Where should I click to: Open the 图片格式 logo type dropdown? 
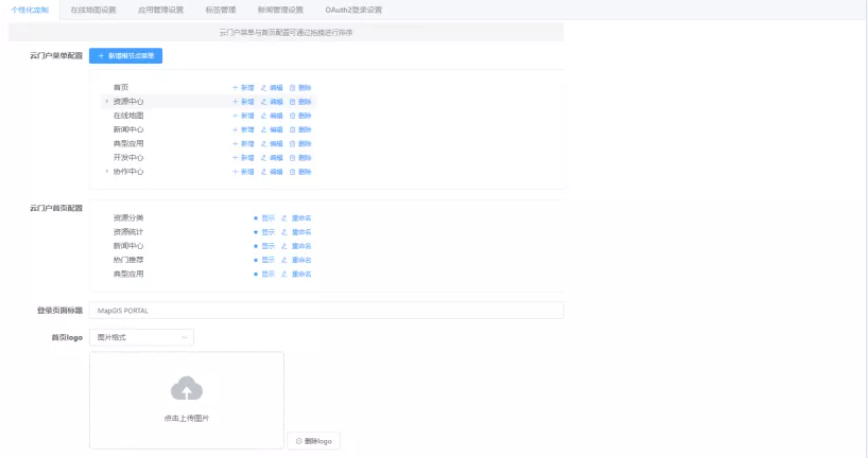(141, 338)
